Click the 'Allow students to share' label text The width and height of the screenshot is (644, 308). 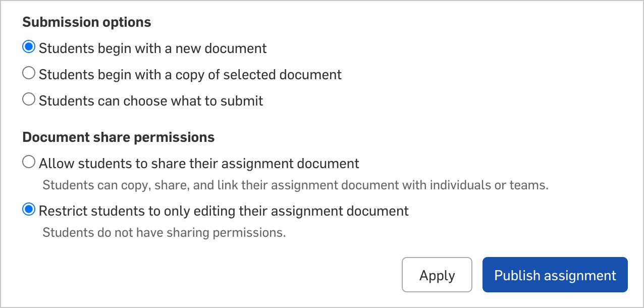[x=199, y=164]
